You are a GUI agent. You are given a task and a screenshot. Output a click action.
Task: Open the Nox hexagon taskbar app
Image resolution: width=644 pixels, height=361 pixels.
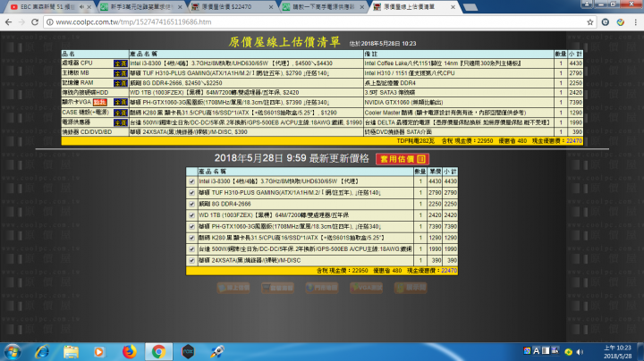coord(188,352)
